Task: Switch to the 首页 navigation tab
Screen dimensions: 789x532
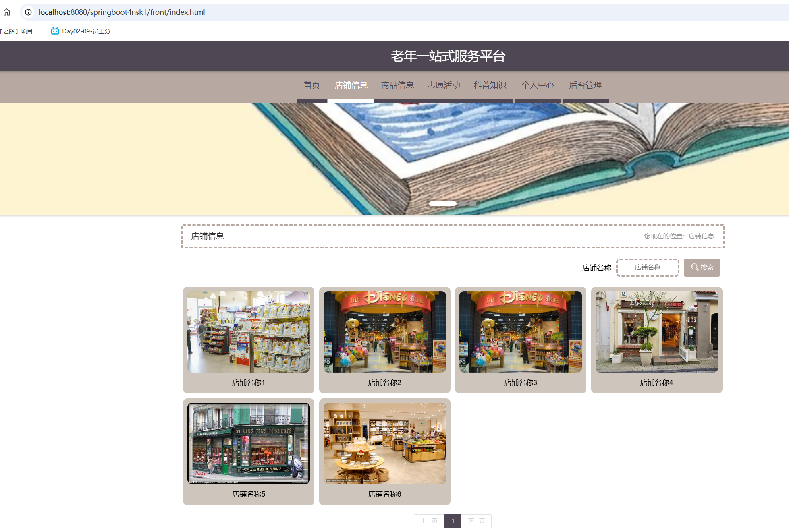Action: [311, 85]
